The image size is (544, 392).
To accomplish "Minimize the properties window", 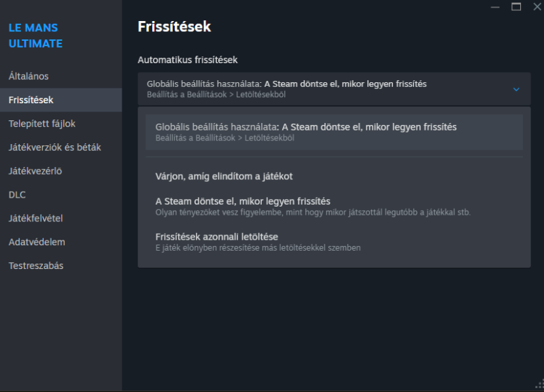I will [495, 7].
